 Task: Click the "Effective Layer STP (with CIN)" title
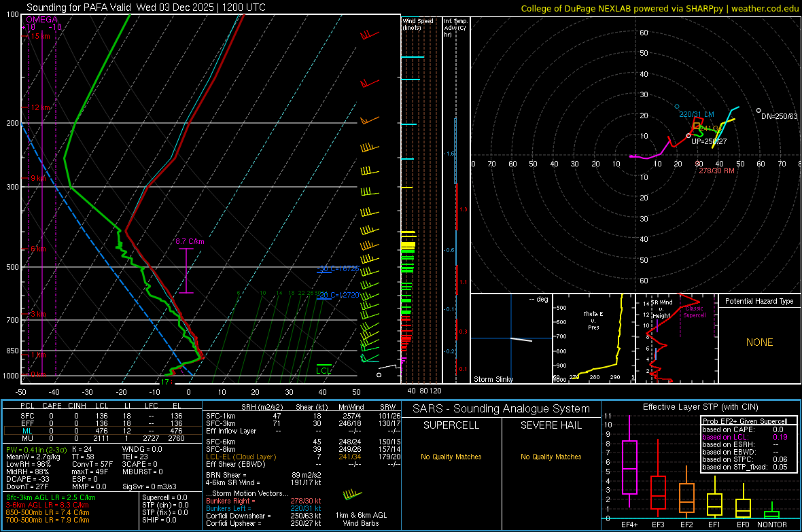700,407
